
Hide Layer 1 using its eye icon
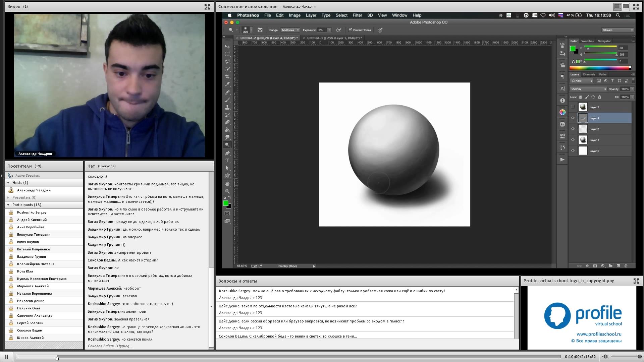pyautogui.click(x=573, y=140)
